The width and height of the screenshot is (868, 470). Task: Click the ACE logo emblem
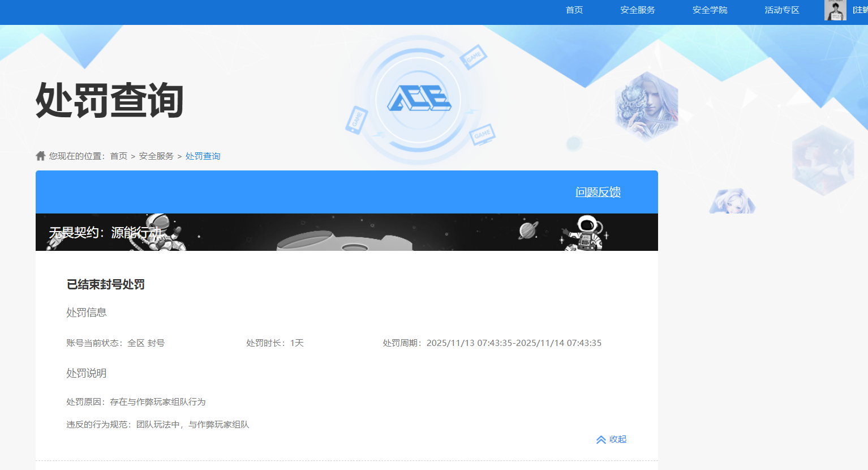pyautogui.click(x=419, y=100)
